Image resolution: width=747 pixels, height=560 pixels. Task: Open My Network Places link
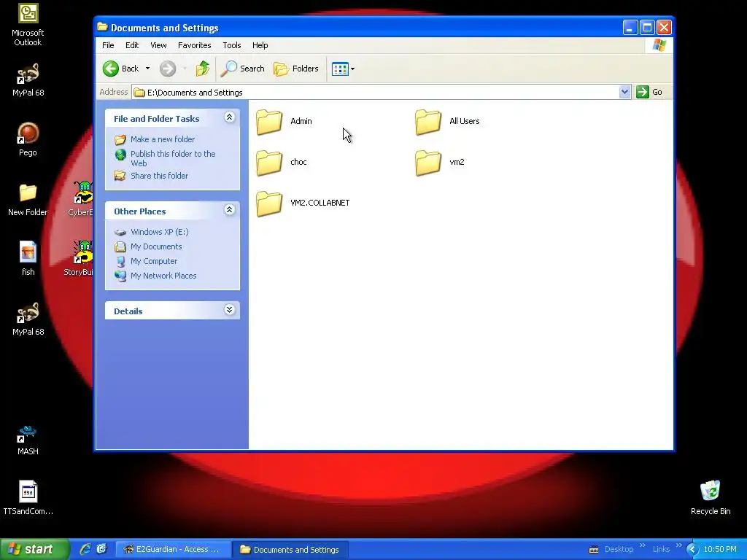point(163,276)
